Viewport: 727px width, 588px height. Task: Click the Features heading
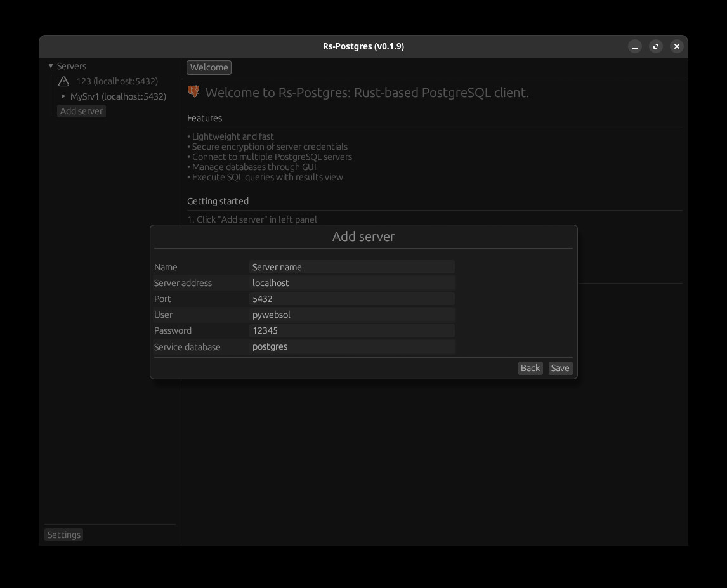(204, 118)
